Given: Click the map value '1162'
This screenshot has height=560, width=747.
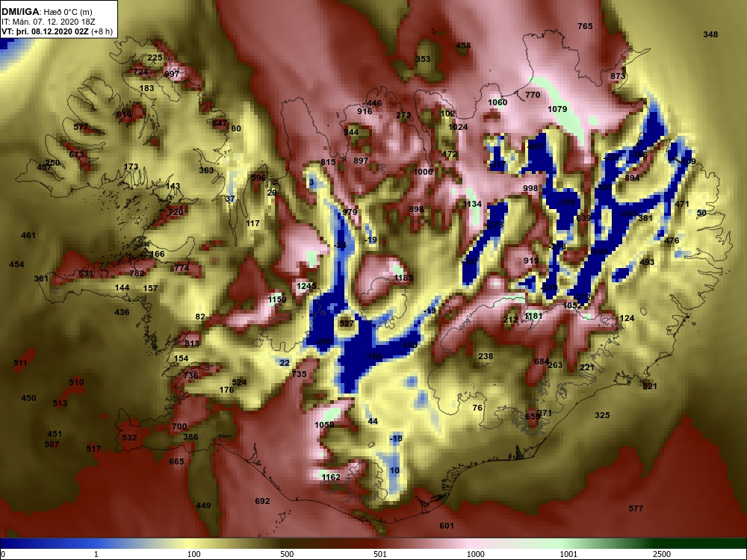Looking at the screenshot, I should (x=331, y=477).
